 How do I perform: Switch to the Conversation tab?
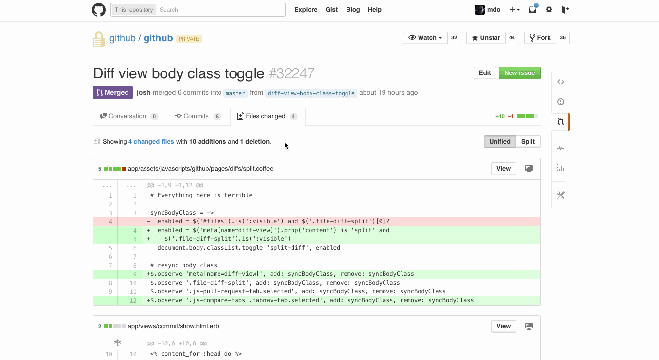click(128, 116)
